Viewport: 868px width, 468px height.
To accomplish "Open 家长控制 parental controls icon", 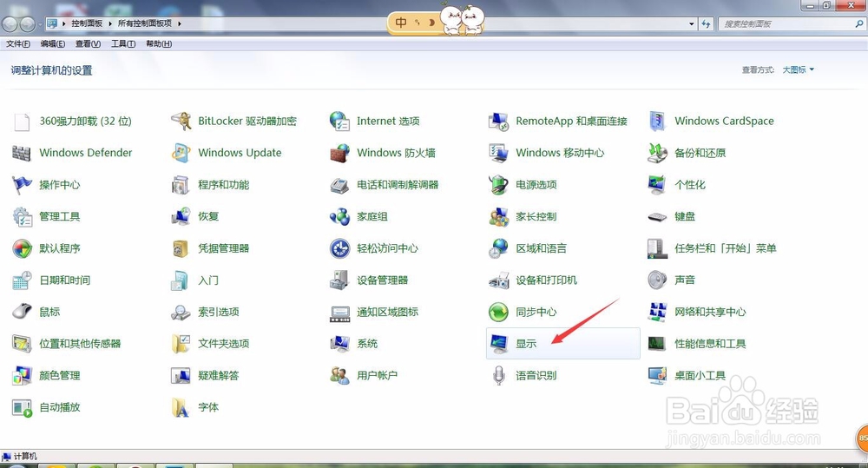I will pyautogui.click(x=499, y=216).
